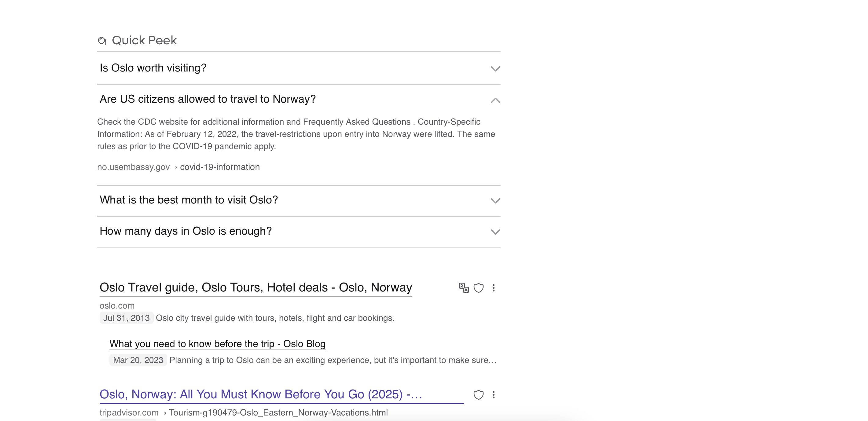
Task: Open three-dot menu for Tripadvisor Oslo result
Action: click(494, 395)
